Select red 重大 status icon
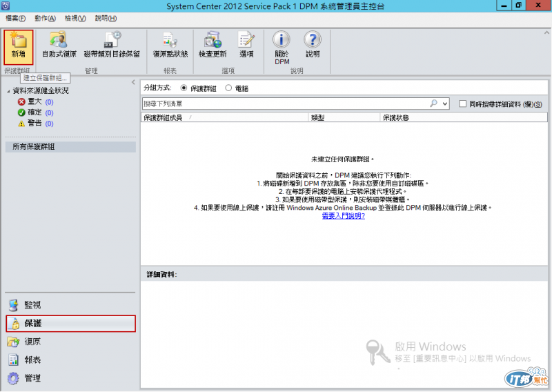This screenshot has height=392, width=552. point(21,101)
